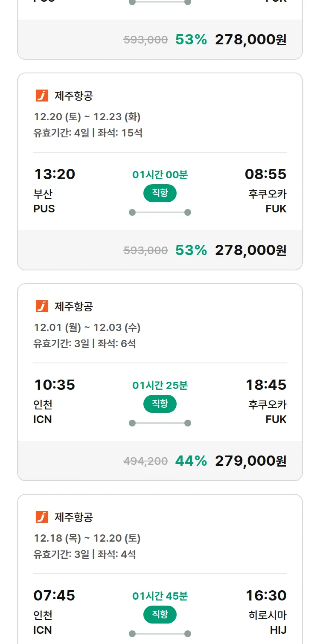
Task: Select the 278,000원 price of 12.20 flight
Action: pos(250,250)
